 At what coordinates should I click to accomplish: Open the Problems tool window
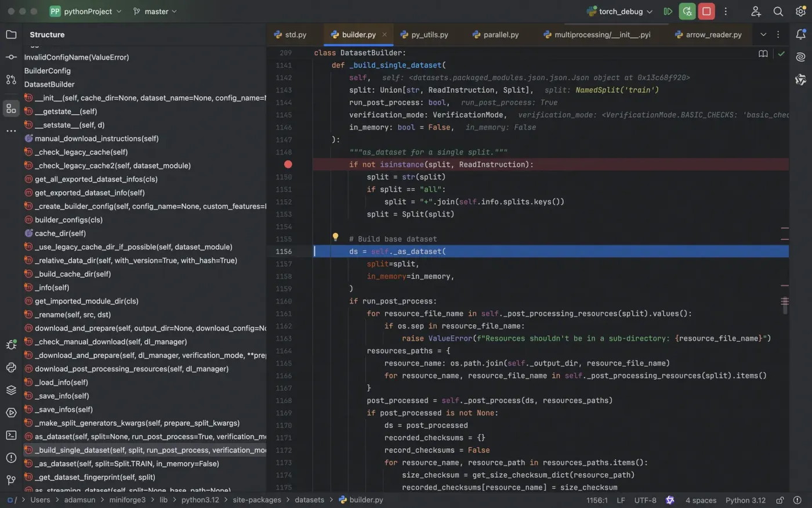(x=11, y=457)
